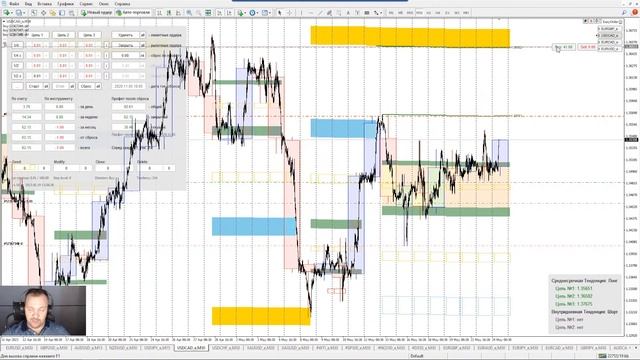
Task: Expand the Profiles dropdown arrow
Action: [x=24, y=13]
